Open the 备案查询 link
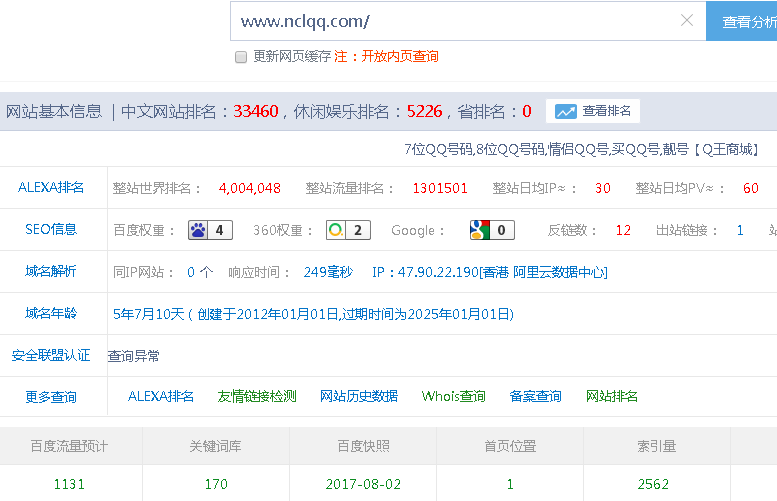Screen dimensions: 777x501 pyautogui.click(x=536, y=397)
